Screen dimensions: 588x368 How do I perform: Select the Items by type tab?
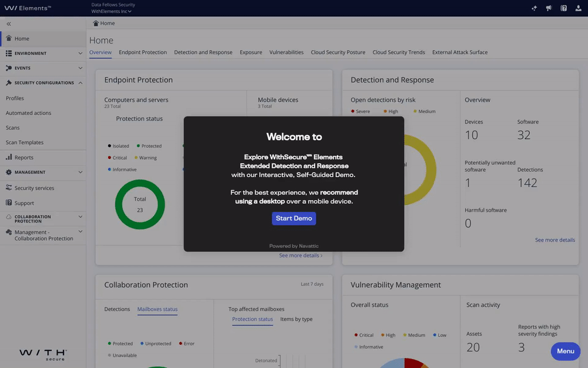click(296, 319)
